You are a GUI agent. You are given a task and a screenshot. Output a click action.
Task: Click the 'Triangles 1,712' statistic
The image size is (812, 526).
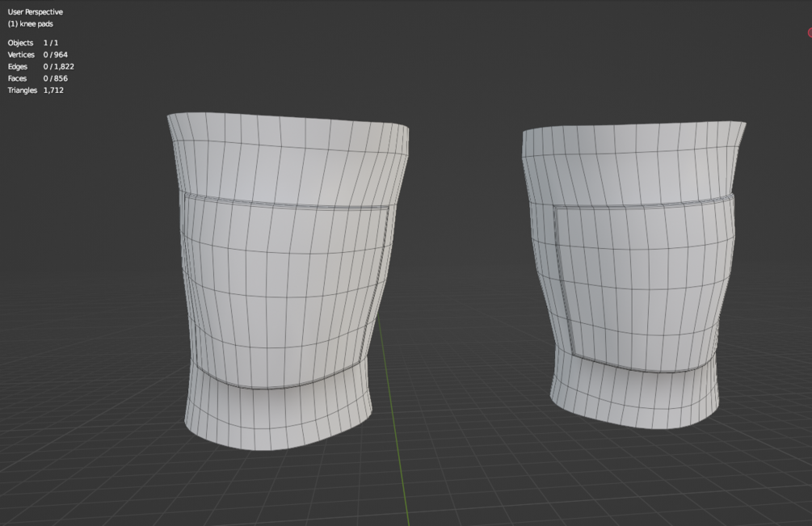pos(36,90)
